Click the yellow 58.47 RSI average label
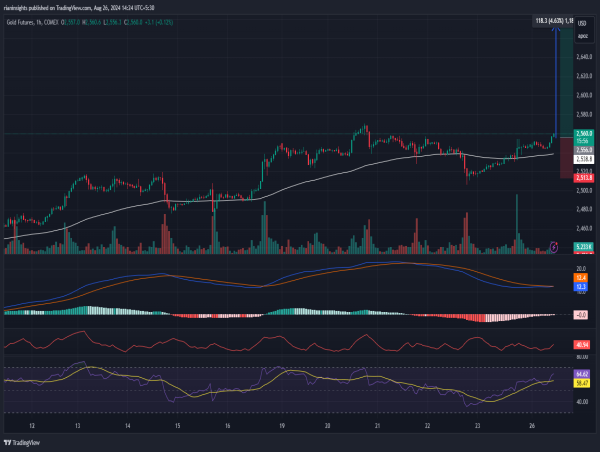This screenshot has height=452, width=600. (x=582, y=383)
